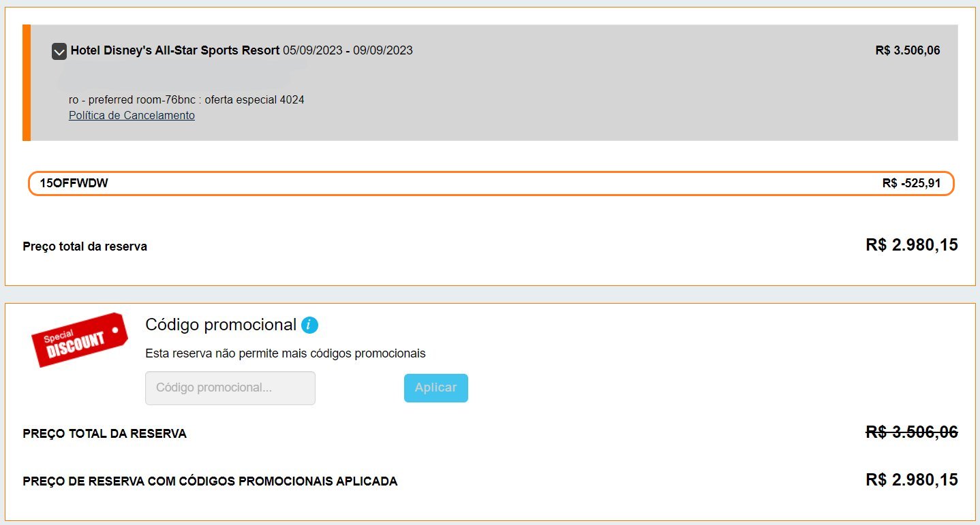The image size is (980, 525).
Task: Click the R$ -525,91 discount amount
Action: (911, 183)
